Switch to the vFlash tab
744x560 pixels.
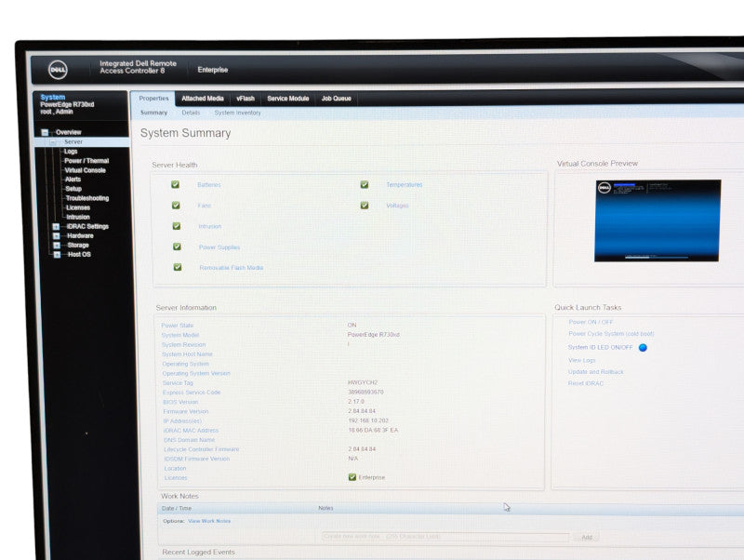click(x=246, y=99)
